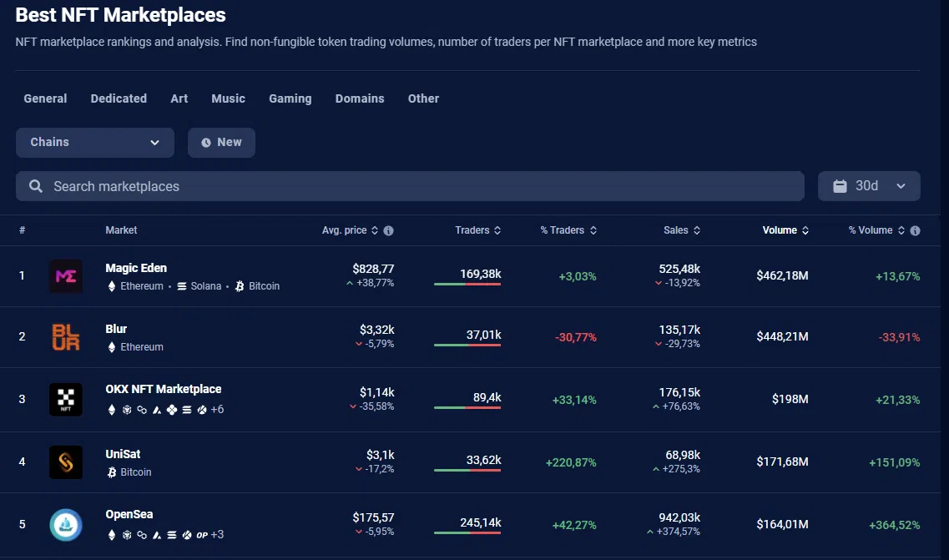Image resolution: width=949 pixels, height=560 pixels.
Task: Click the calendar icon beside 30d
Action: point(840,186)
